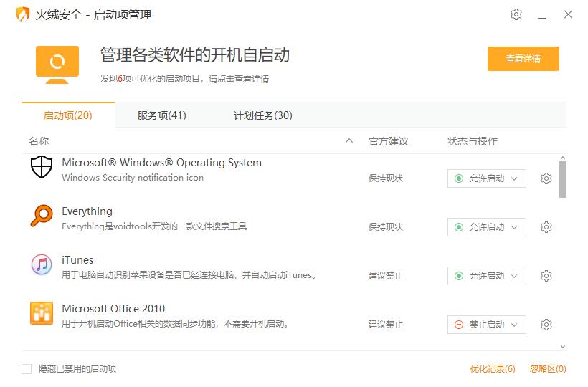This screenshot has height=387, width=588.
Task: Open 禁止启动 dropdown for Microsoft Office 2010
Action: [x=486, y=325]
